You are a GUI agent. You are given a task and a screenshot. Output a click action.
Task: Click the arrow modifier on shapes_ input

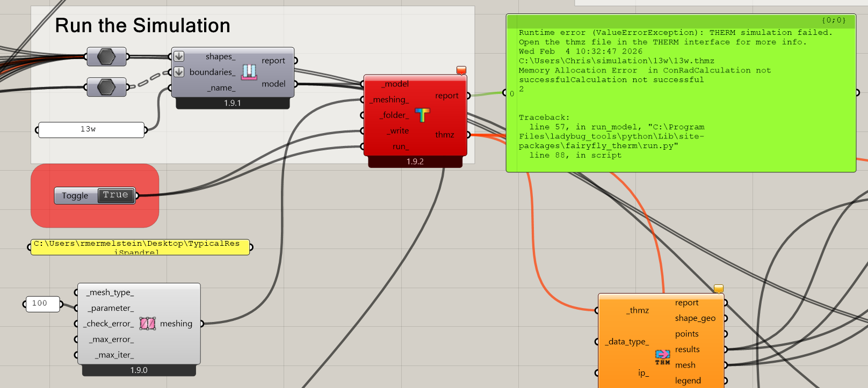(x=179, y=56)
